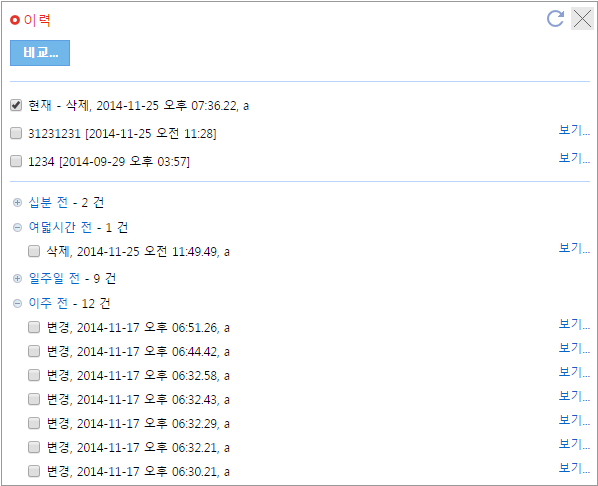Close the 이력 history panel
This screenshot has height=486, width=598.
tap(582, 18)
